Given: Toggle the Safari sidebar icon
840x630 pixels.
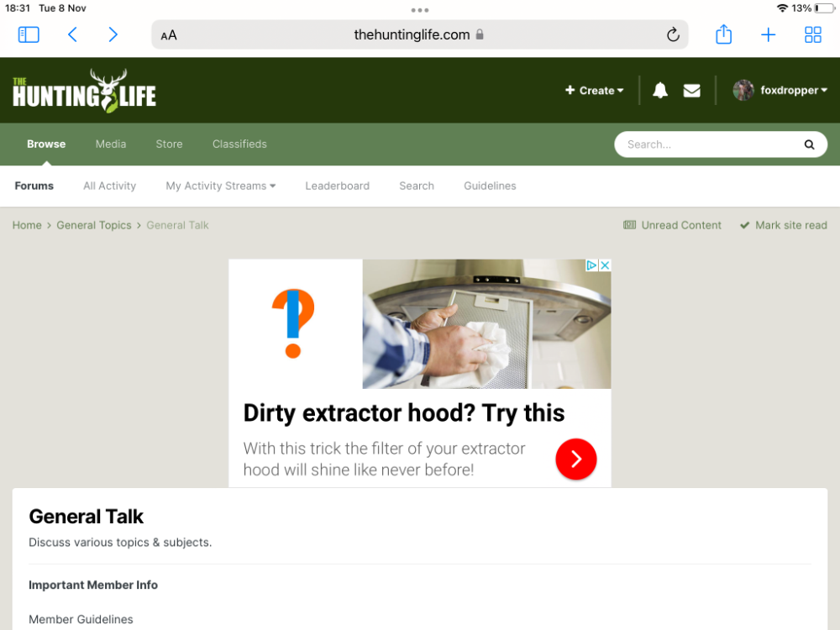Looking at the screenshot, I should pyautogui.click(x=29, y=34).
